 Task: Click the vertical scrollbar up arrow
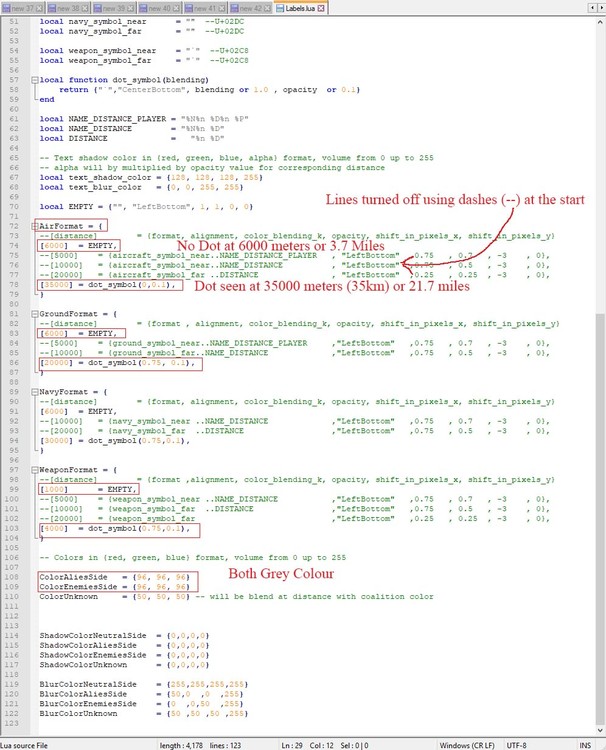pos(600,22)
